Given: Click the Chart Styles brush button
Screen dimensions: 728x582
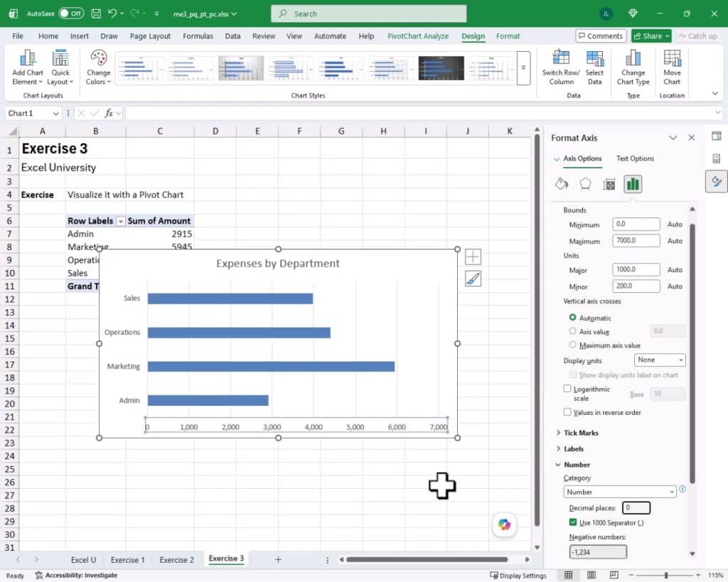Looking at the screenshot, I should pyautogui.click(x=473, y=279).
